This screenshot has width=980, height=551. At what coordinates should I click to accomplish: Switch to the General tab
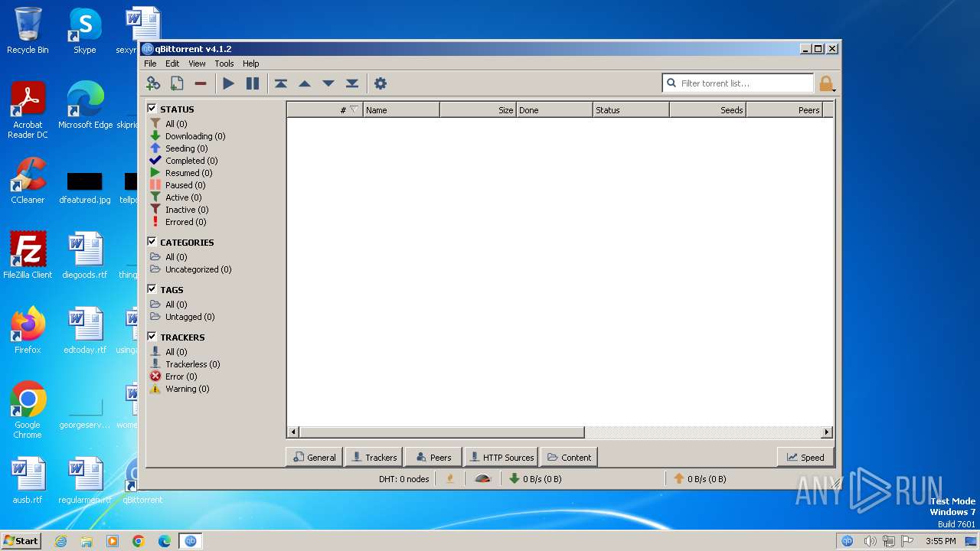pyautogui.click(x=314, y=457)
